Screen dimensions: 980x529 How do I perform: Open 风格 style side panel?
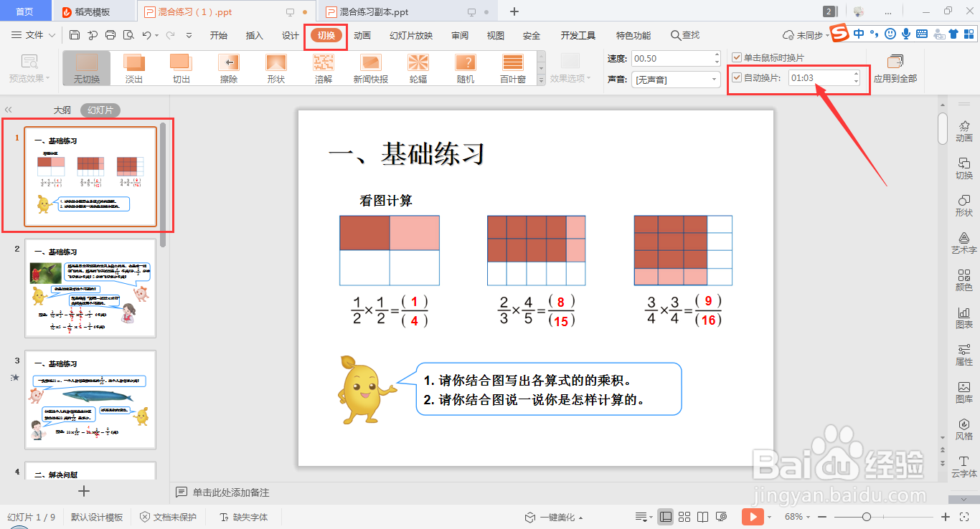coord(964,429)
